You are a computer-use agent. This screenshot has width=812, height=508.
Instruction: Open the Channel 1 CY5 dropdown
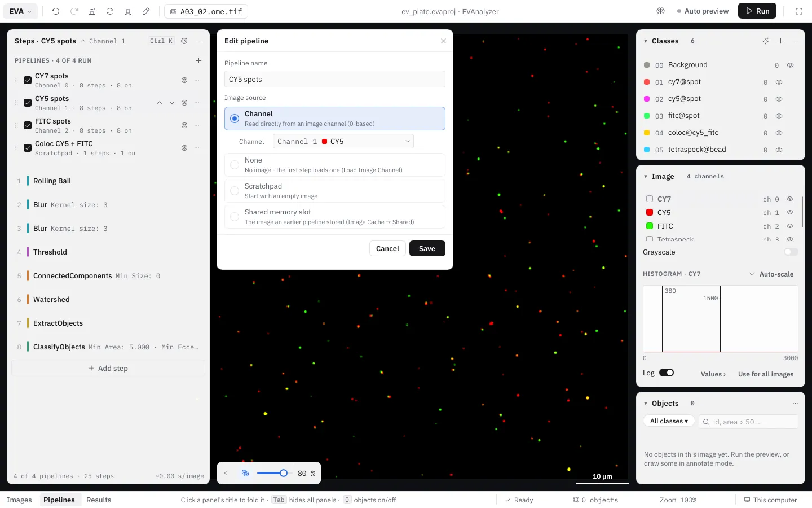(x=343, y=141)
